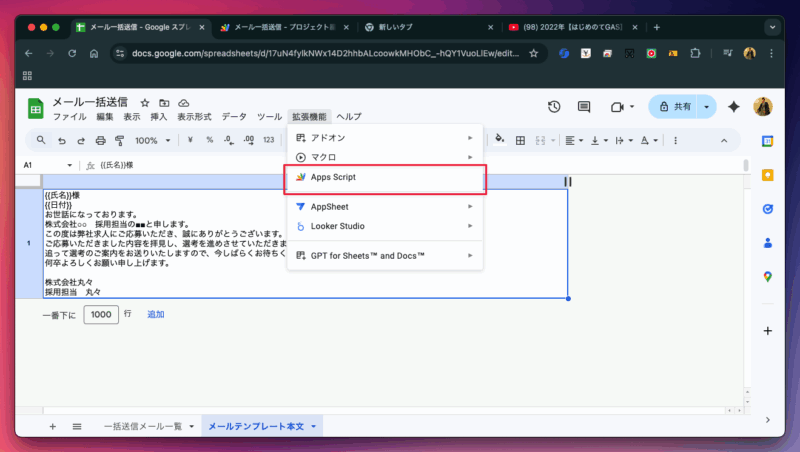The width and height of the screenshot is (800, 452).
Task: Click the Gemini sparkle icon
Action: (x=733, y=107)
